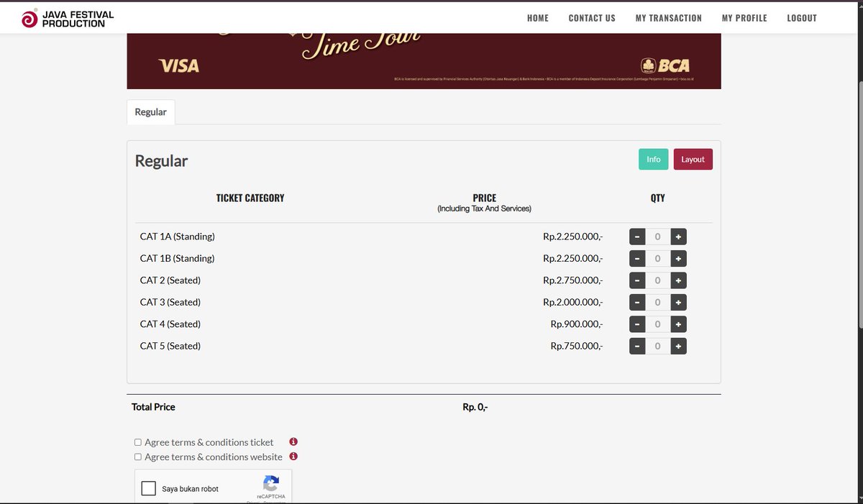The image size is (863, 504).
Task: Tick Agree terms & conditions website checkbox
Action: click(138, 457)
